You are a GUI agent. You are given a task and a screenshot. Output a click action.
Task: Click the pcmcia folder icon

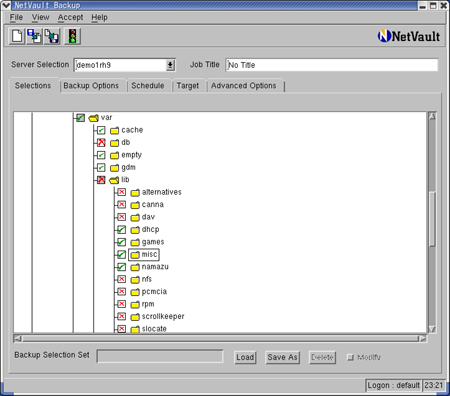pos(135,292)
